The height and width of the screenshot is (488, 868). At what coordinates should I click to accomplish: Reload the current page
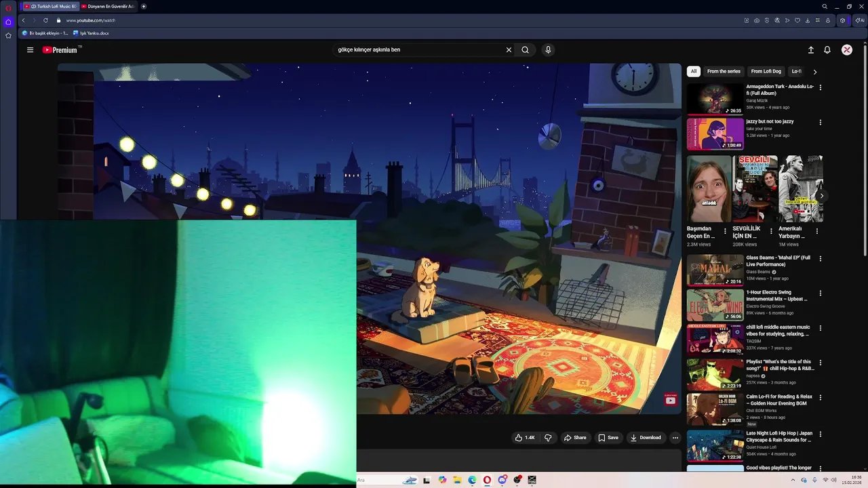click(x=45, y=20)
